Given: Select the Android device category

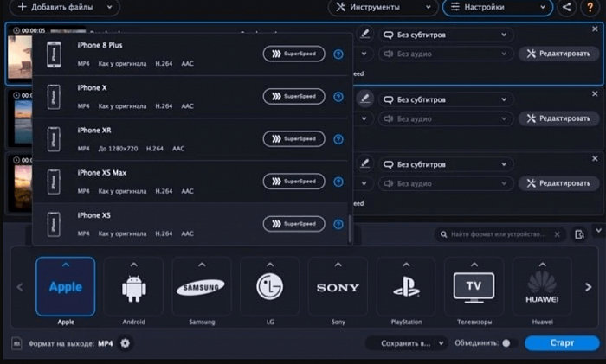Looking at the screenshot, I should pyautogui.click(x=133, y=287).
